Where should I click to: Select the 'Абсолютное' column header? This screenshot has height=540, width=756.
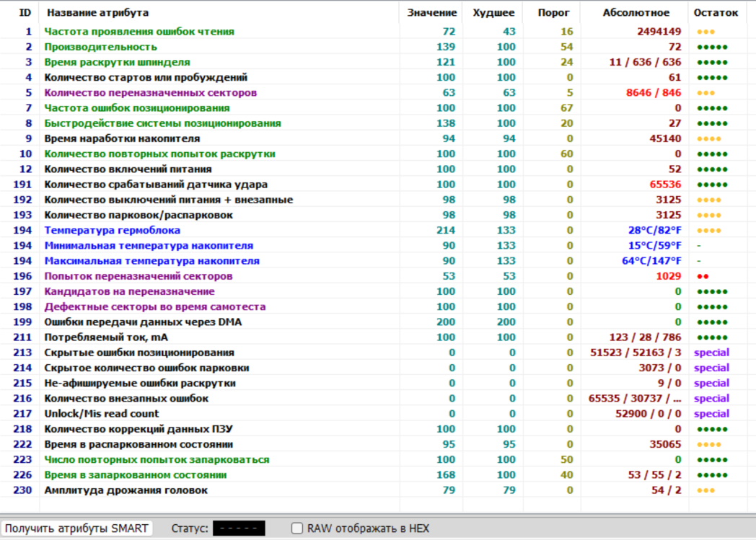coord(636,12)
